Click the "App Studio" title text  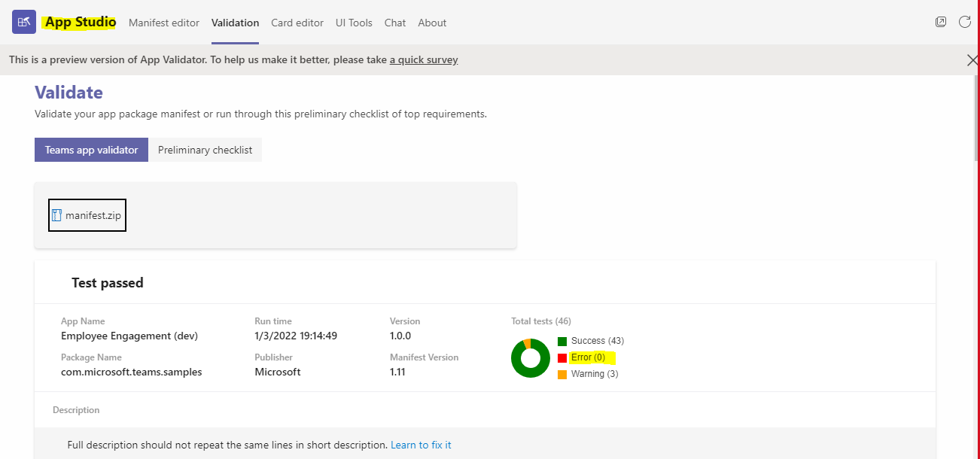pos(80,22)
